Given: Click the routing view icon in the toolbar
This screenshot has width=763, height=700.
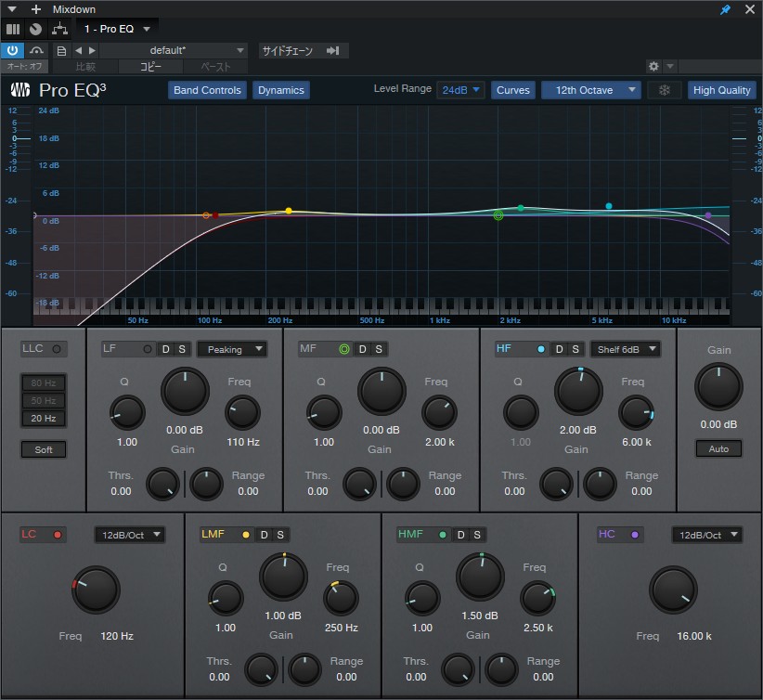Looking at the screenshot, I should (x=58, y=29).
